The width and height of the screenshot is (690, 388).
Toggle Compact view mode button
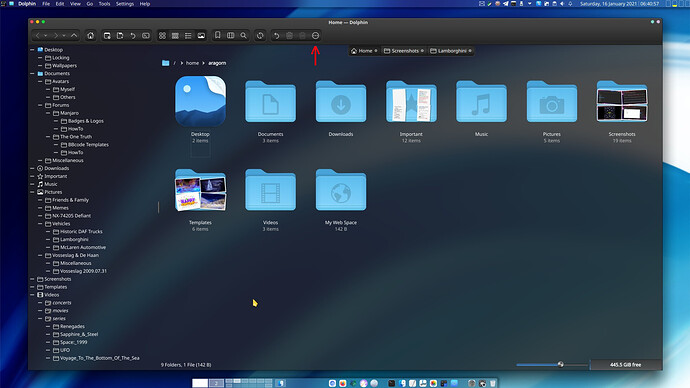(175, 36)
